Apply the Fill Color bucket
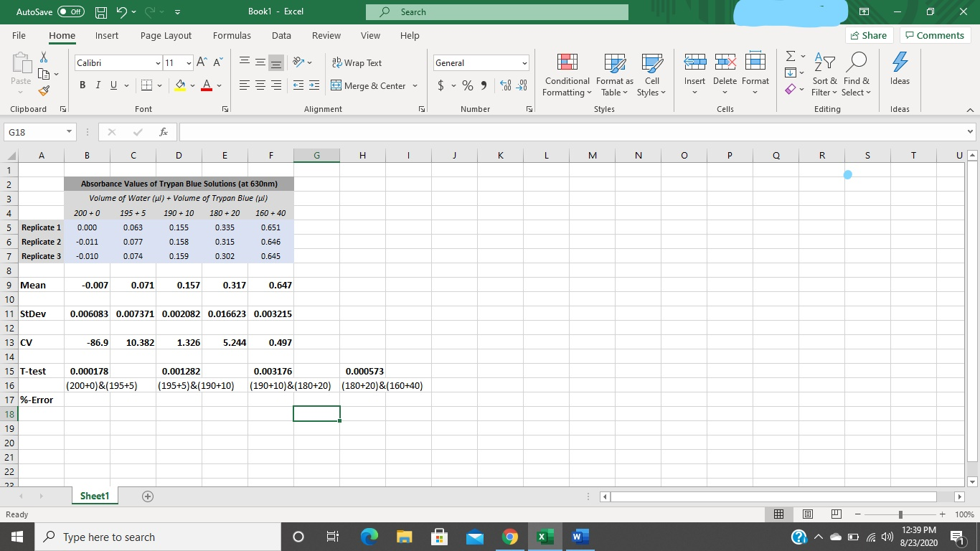This screenshot has width=980, height=551. pyautogui.click(x=182, y=85)
